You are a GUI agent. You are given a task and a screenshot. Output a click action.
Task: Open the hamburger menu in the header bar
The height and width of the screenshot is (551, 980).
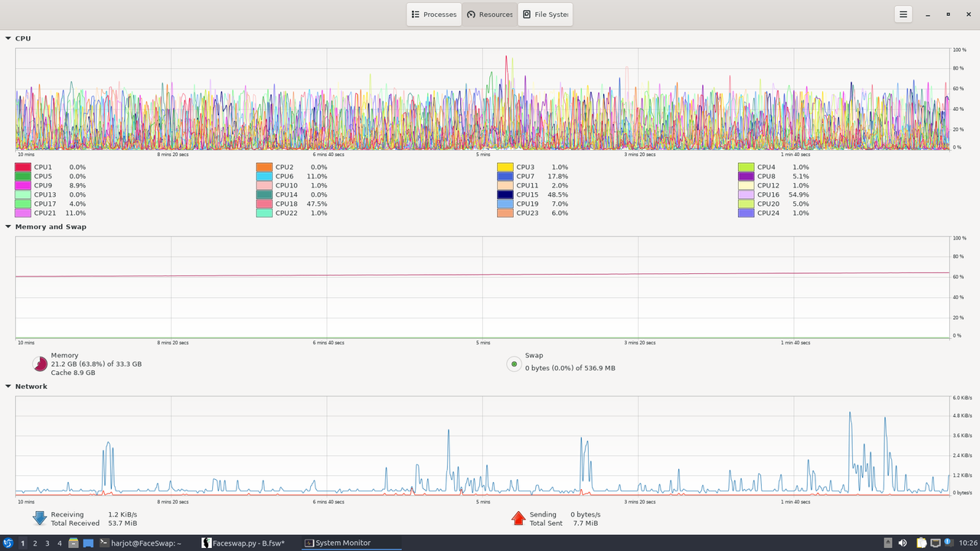(x=903, y=15)
